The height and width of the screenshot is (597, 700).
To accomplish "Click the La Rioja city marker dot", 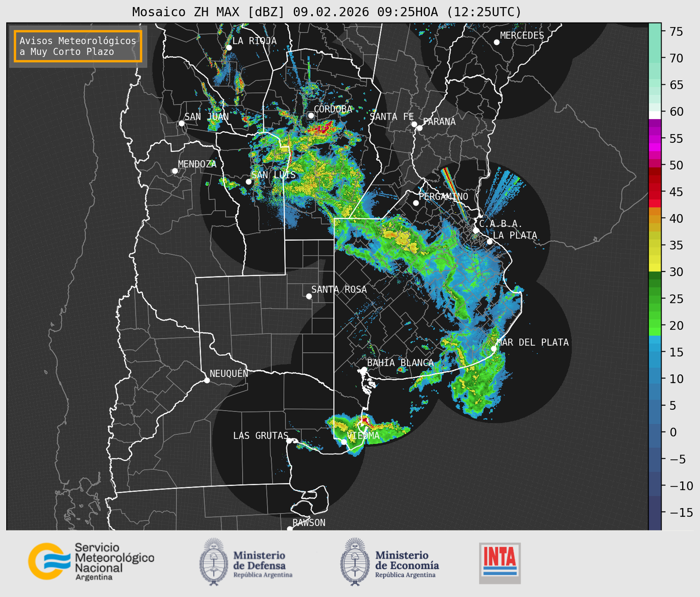I will [229, 48].
